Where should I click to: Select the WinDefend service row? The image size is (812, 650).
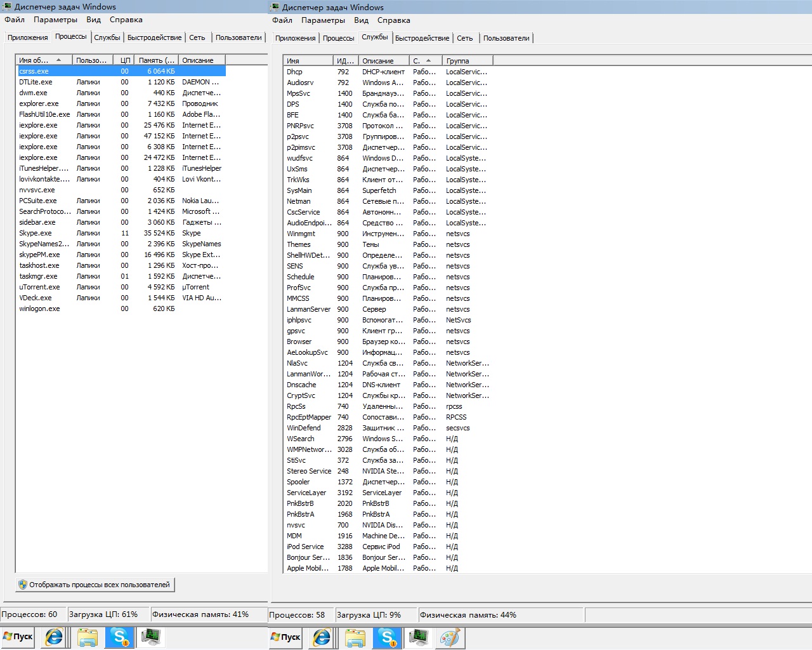(388, 428)
